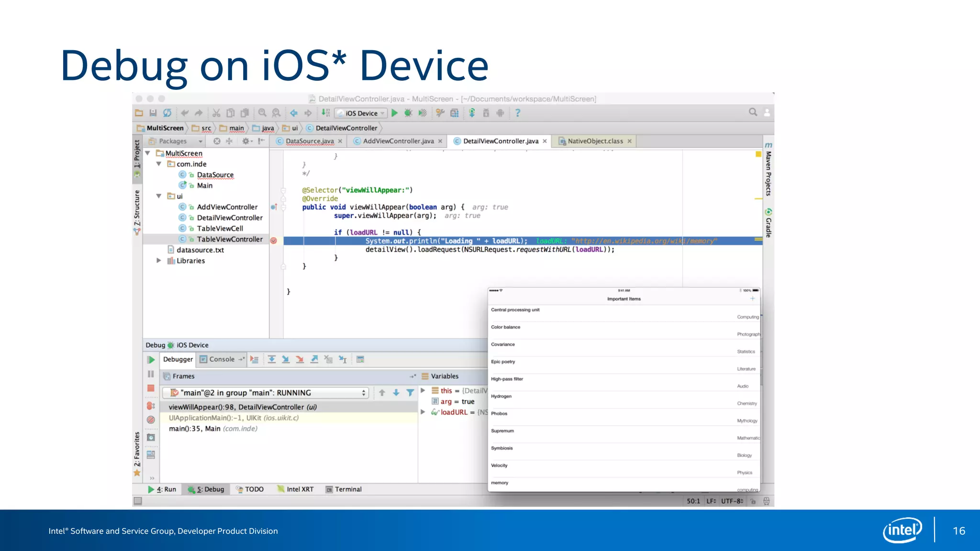Click the Restore Layout icon in Debug panel
Screen dimensions: 980x551
151,454
